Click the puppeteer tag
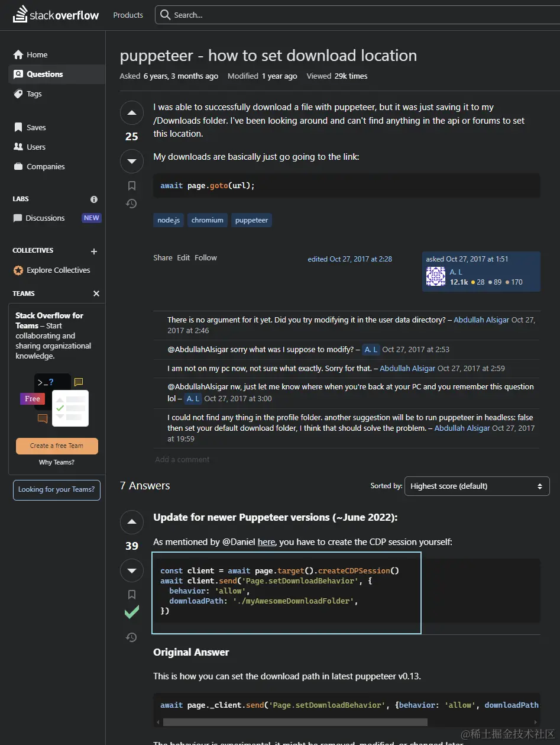This screenshot has height=745, width=560. pyautogui.click(x=251, y=220)
